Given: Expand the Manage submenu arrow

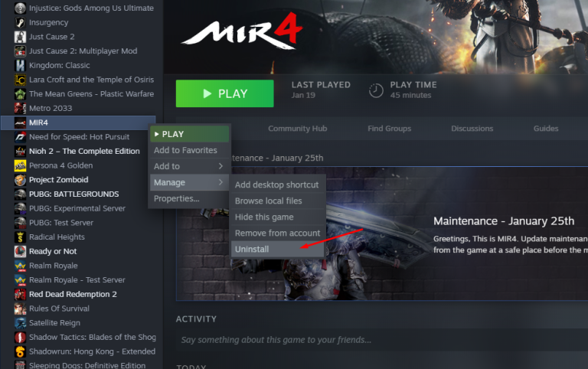Looking at the screenshot, I should coord(220,182).
